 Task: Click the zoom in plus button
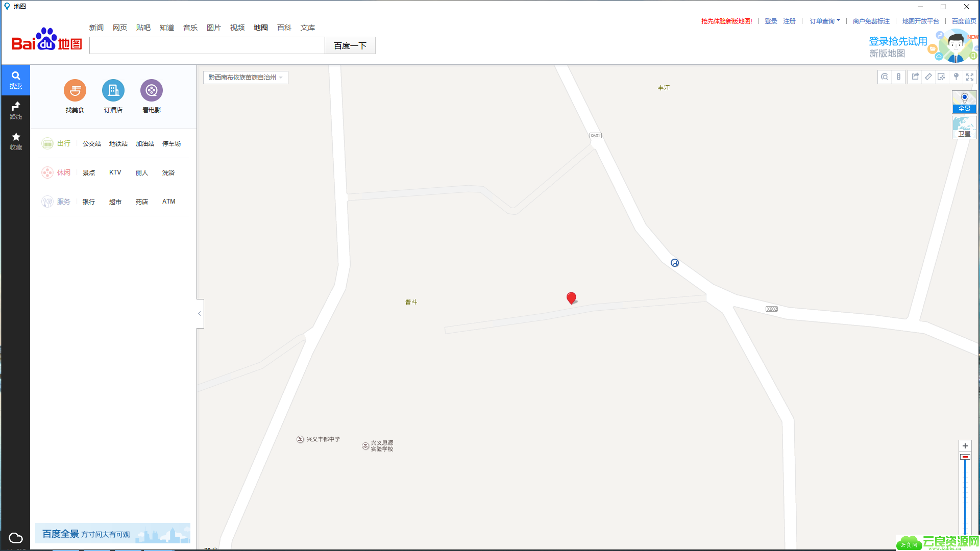click(x=965, y=446)
